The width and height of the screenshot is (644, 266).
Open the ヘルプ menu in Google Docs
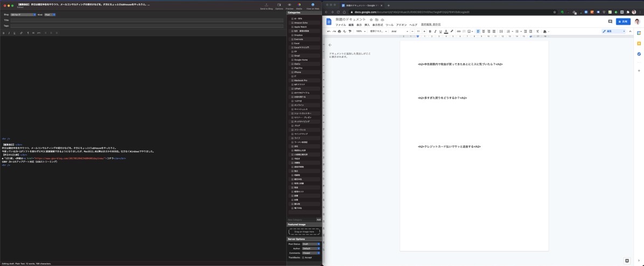(413, 25)
